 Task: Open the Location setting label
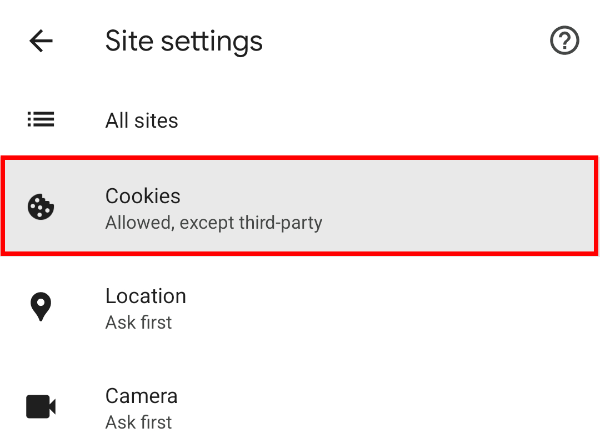coord(145,296)
